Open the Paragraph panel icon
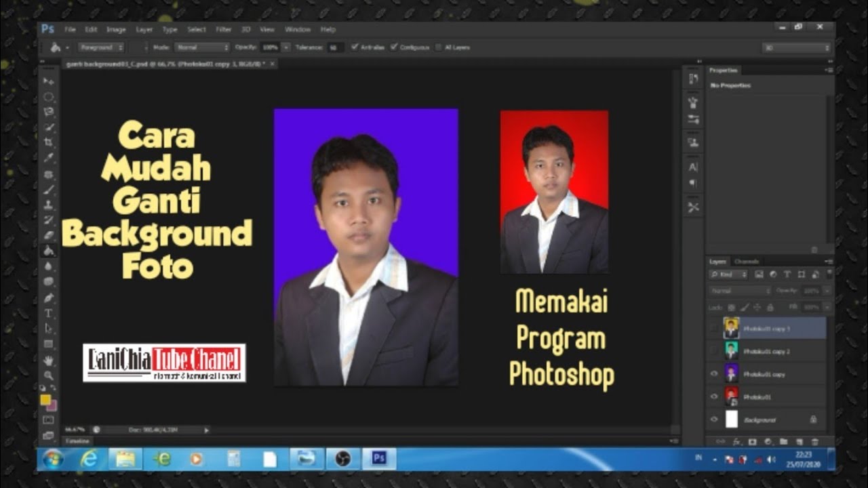868x488 pixels. coord(693,183)
